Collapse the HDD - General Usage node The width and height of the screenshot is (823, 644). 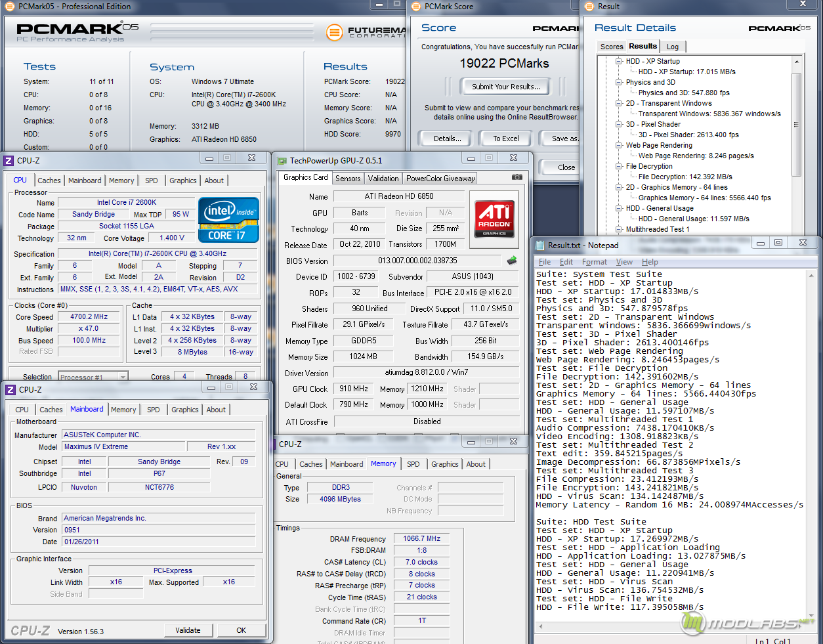pyautogui.click(x=619, y=208)
